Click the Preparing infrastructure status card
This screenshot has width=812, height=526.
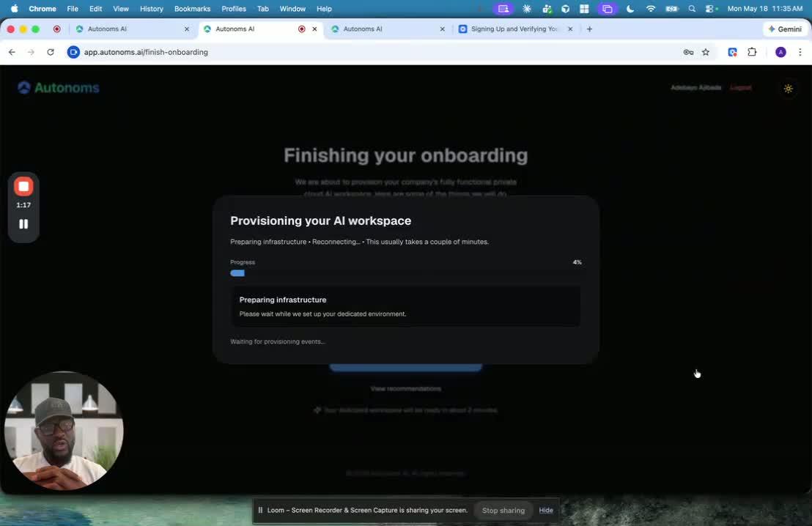tap(405, 306)
